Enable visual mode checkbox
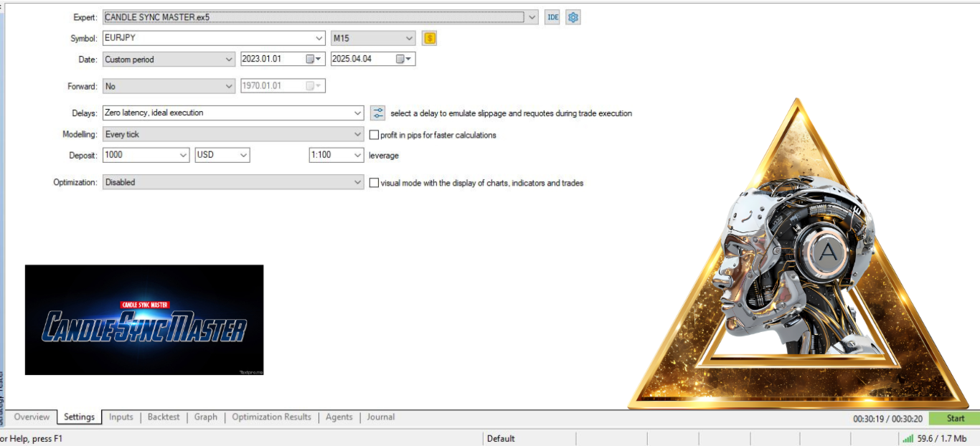This screenshot has width=980, height=446. point(374,183)
